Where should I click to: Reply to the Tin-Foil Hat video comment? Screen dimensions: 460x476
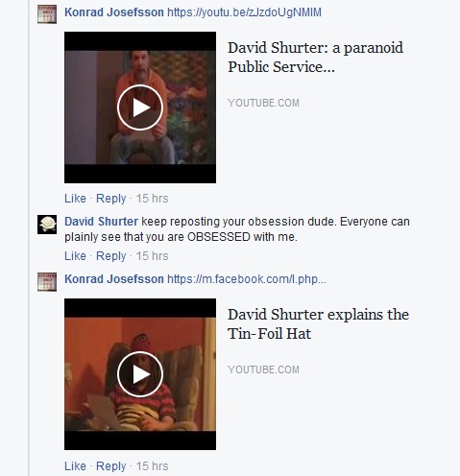pyautogui.click(x=111, y=466)
